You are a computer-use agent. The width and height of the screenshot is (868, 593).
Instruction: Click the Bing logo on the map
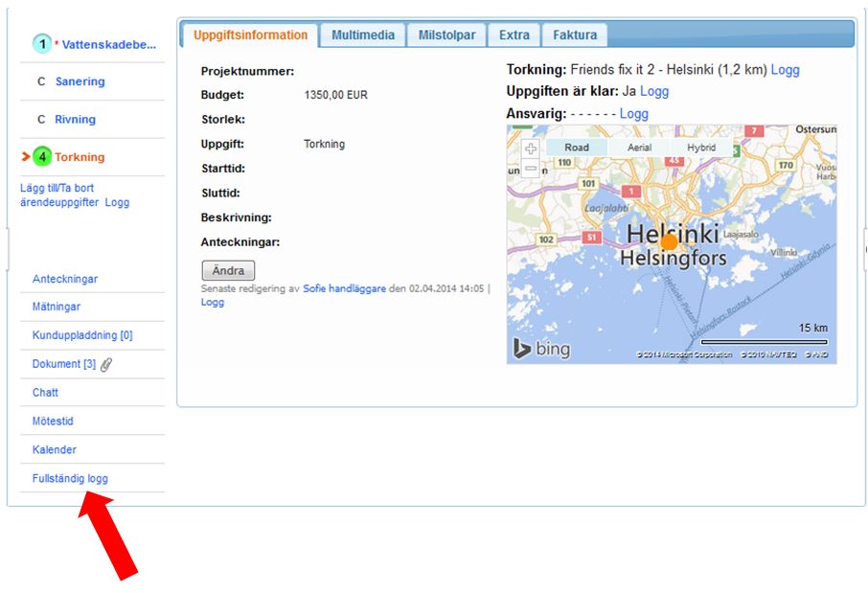pos(541,349)
